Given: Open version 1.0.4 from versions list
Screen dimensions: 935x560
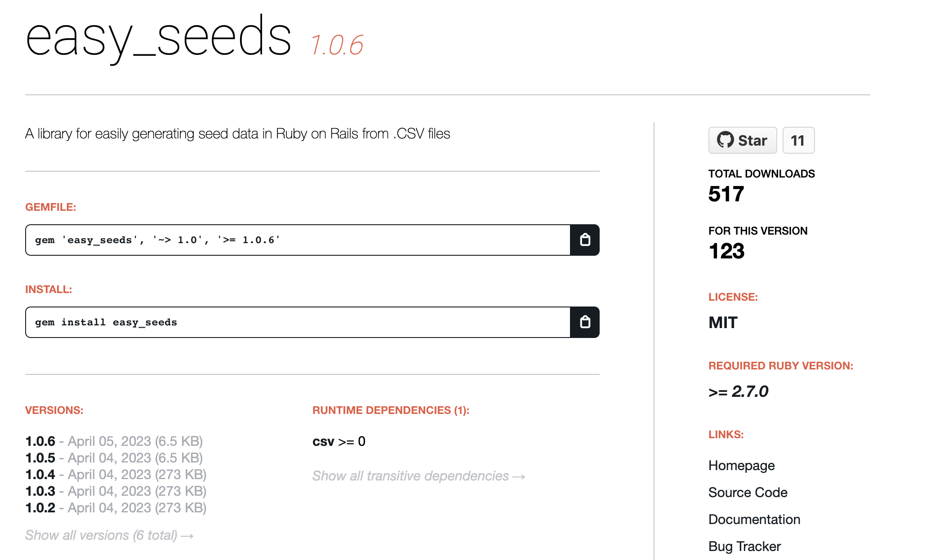Looking at the screenshot, I should (40, 475).
